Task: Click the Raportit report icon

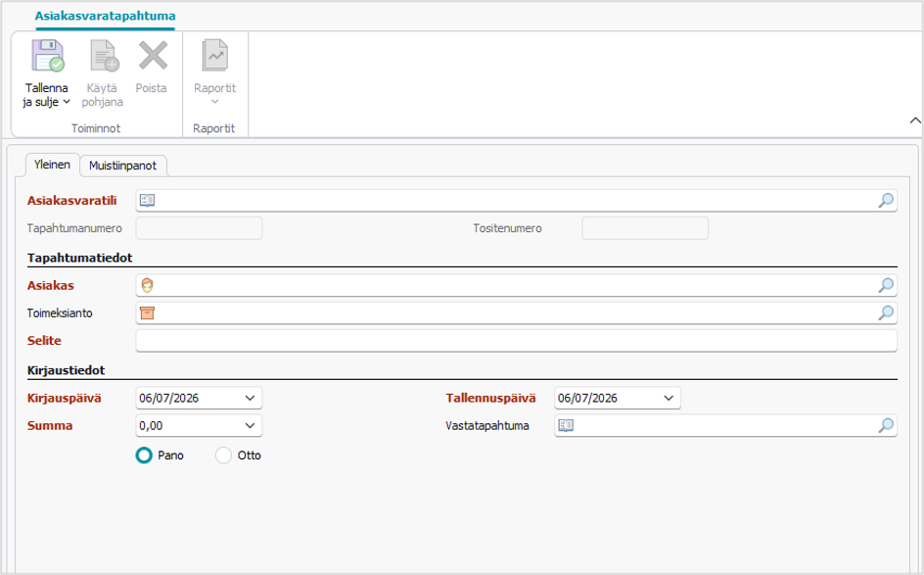Action: [x=215, y=56]
